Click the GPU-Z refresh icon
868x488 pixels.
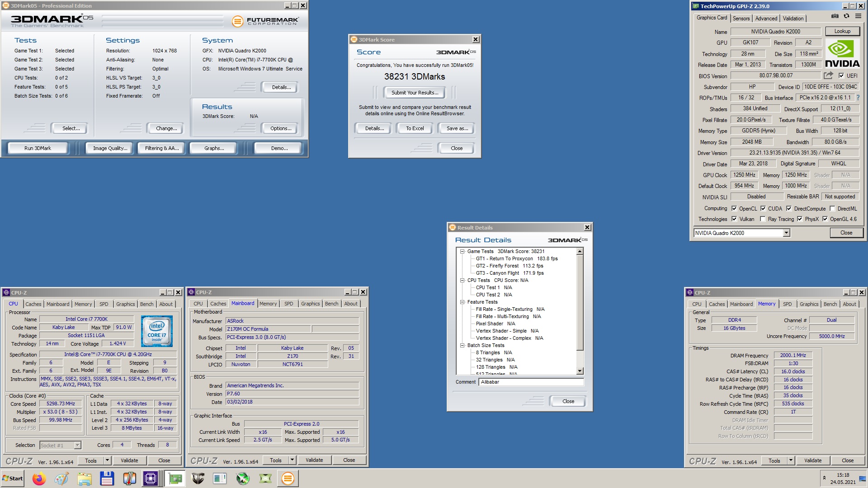point(846,16)
